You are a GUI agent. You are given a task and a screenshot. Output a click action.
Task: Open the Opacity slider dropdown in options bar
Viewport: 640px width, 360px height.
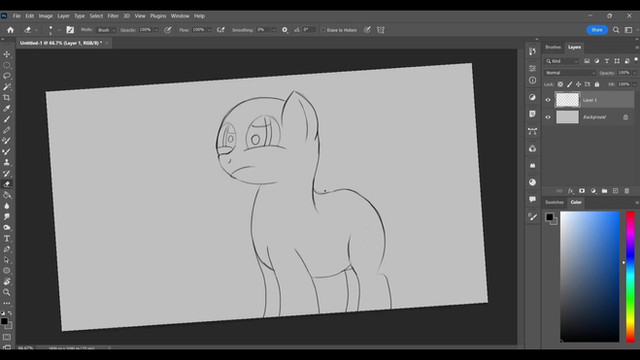coord(156,30)
